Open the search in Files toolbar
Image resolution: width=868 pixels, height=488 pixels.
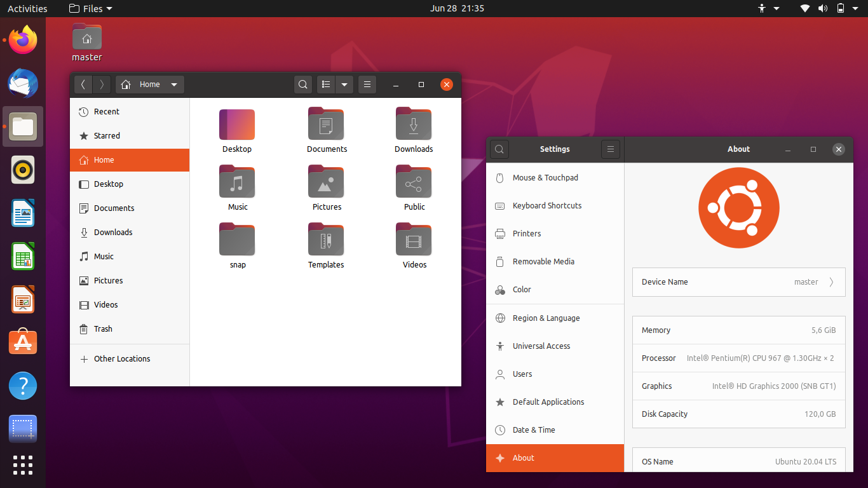coord(303,85)
